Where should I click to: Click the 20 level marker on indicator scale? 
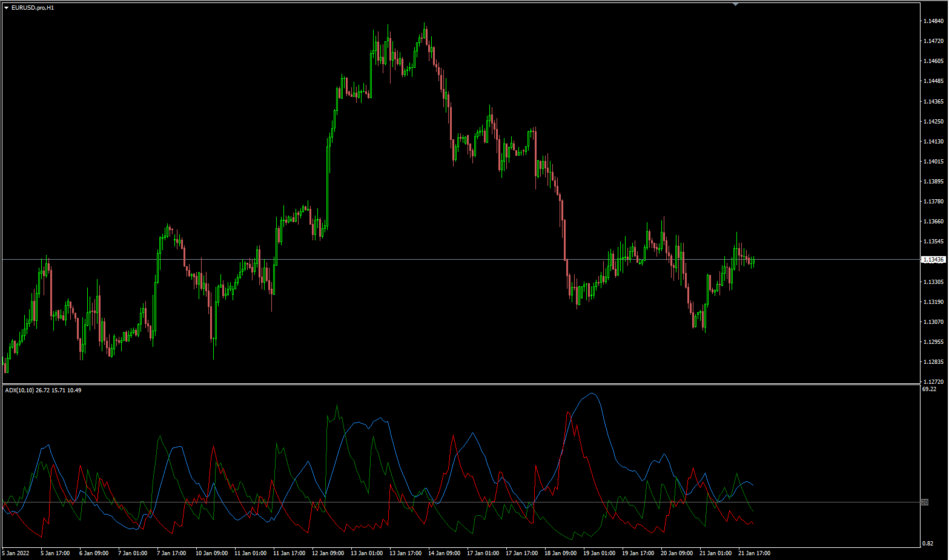pos(925,502)
